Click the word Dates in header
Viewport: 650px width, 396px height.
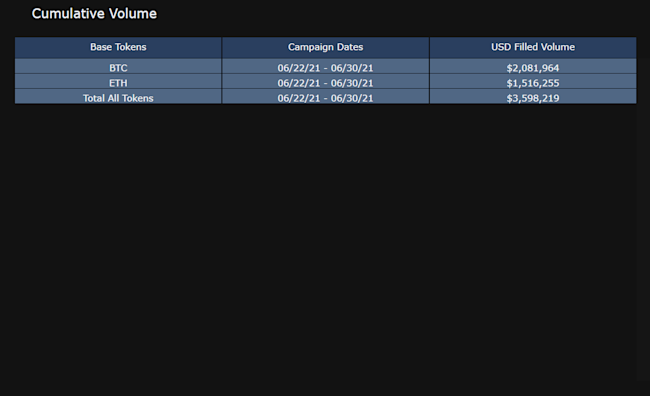coord(350,47)
